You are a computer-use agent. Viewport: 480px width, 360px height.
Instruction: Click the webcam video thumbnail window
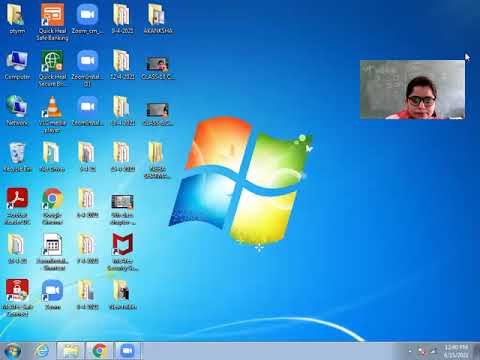click(412, 90)
